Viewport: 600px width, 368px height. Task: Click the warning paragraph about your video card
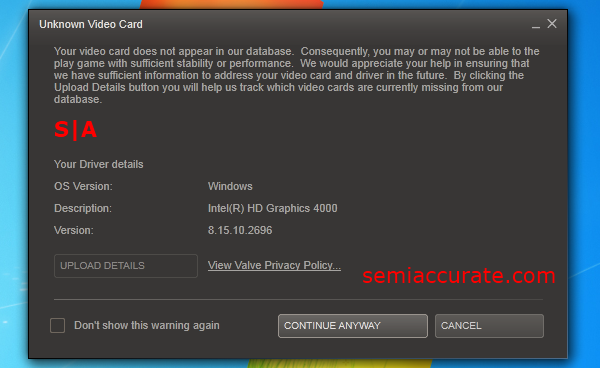(297, 75)
